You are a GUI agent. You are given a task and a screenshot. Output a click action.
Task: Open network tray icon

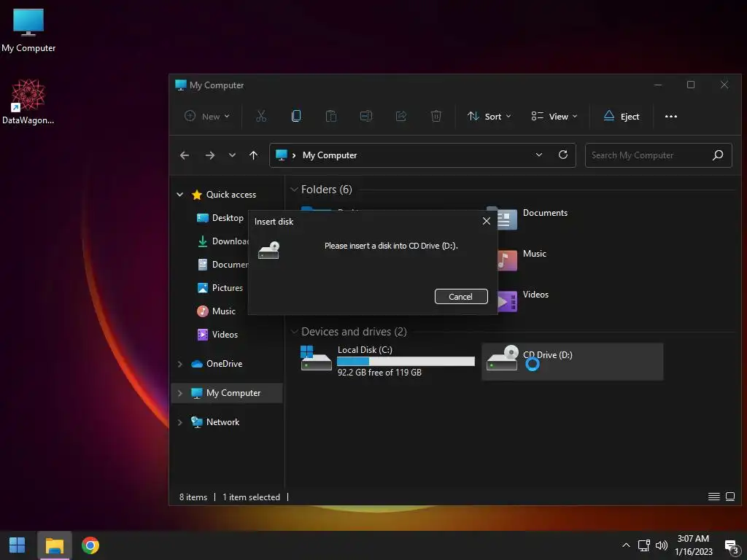pyautogui.click(x=643, y=545)
